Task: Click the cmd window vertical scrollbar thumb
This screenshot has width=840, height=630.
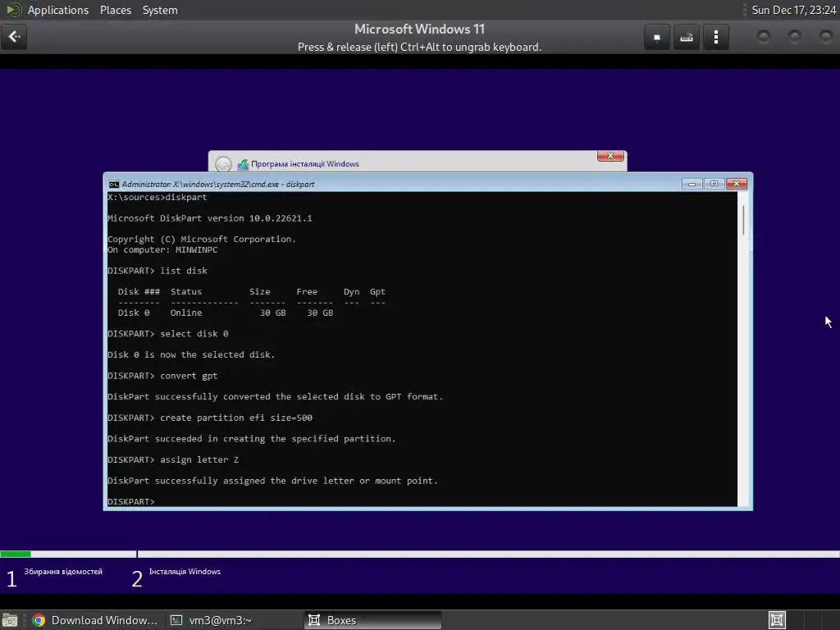Action: (x=743, y=220)
